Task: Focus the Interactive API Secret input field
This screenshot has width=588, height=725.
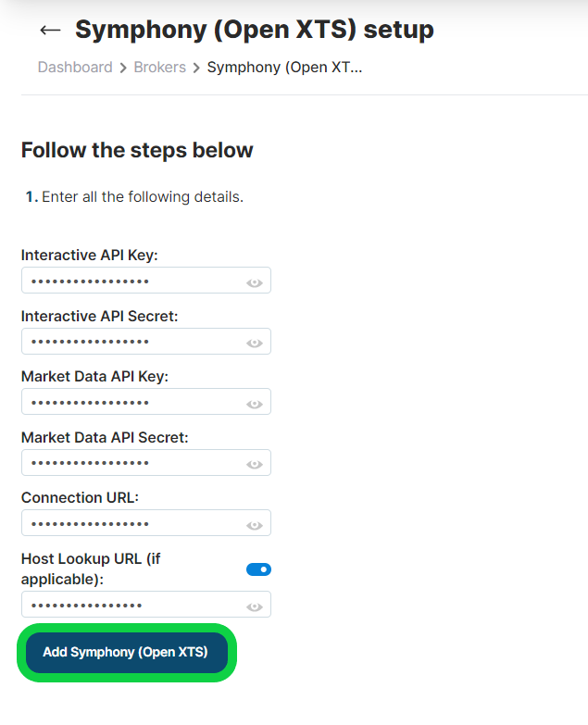Action: [146, 342]
